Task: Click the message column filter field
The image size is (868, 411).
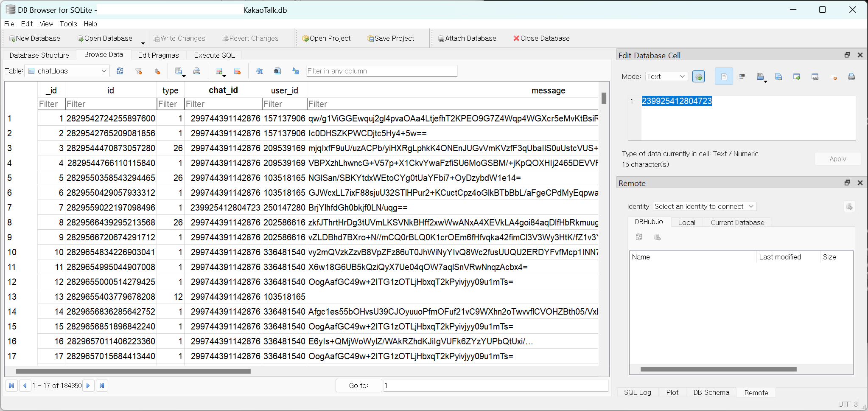Action: pos(452,104)
